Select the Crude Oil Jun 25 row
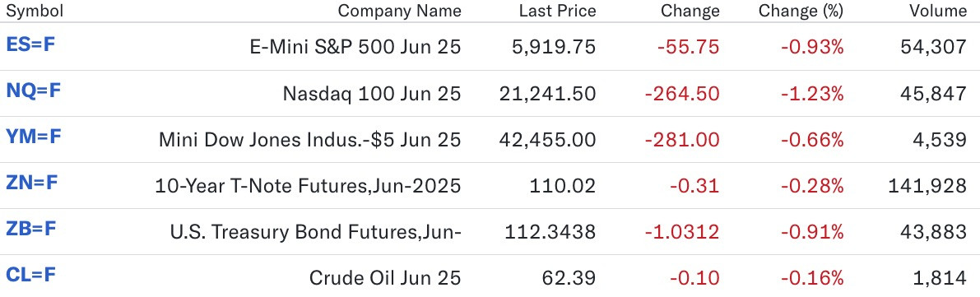Screen dimensions: 980x297 [x=490, y=276]
